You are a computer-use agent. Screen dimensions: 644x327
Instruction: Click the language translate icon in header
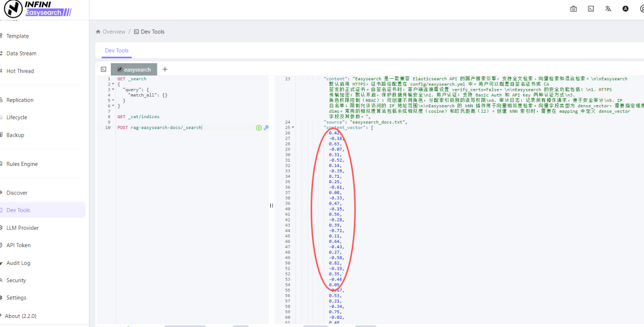(608, 8)
